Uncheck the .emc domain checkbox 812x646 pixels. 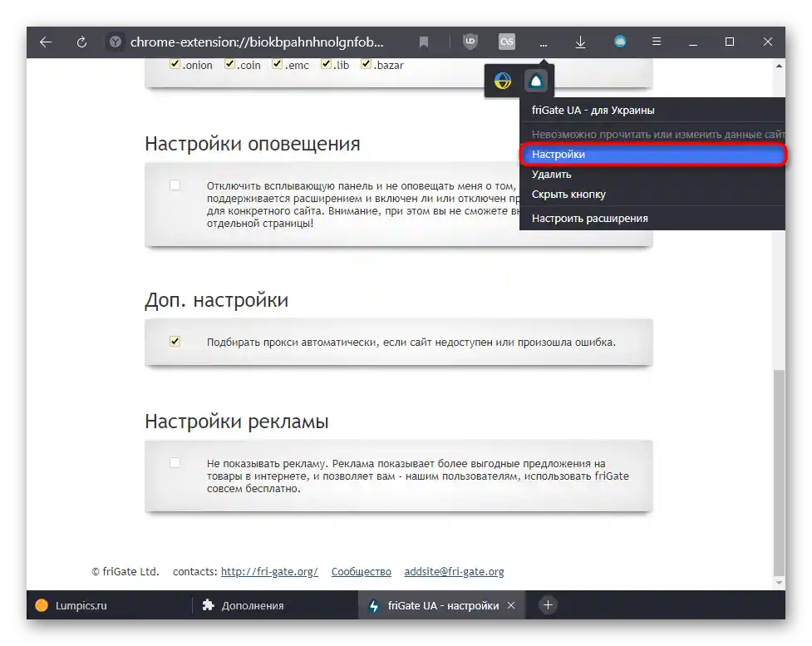[277, 64]
